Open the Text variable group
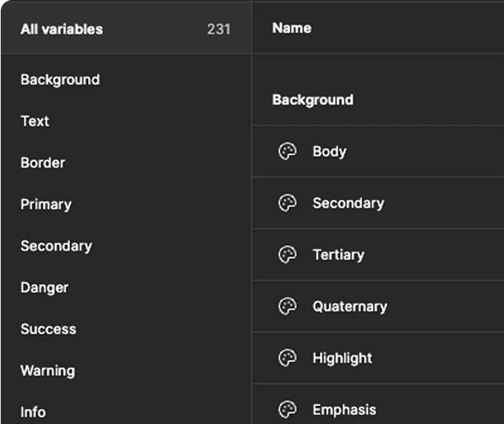This screenshot has height=424, width=504. [35, 121]
